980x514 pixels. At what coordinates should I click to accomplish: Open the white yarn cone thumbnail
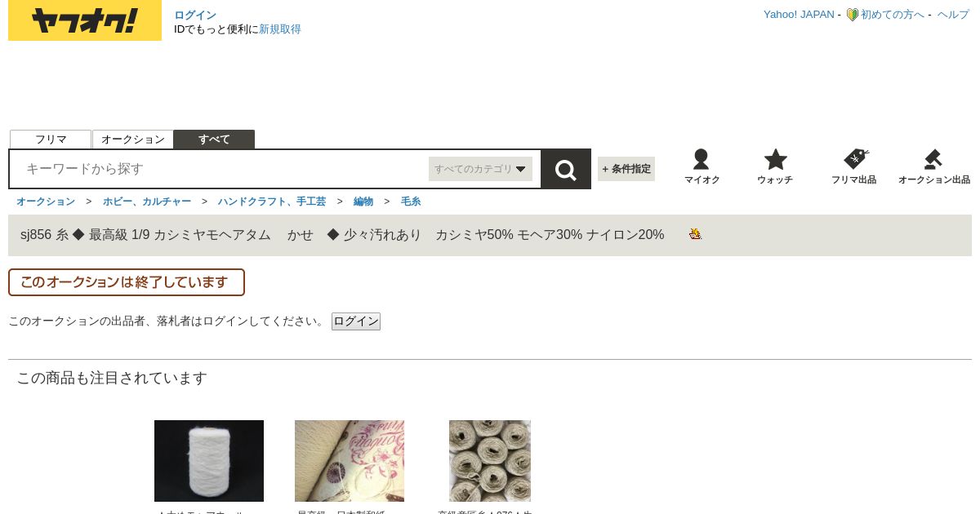(x=209, y=461)
